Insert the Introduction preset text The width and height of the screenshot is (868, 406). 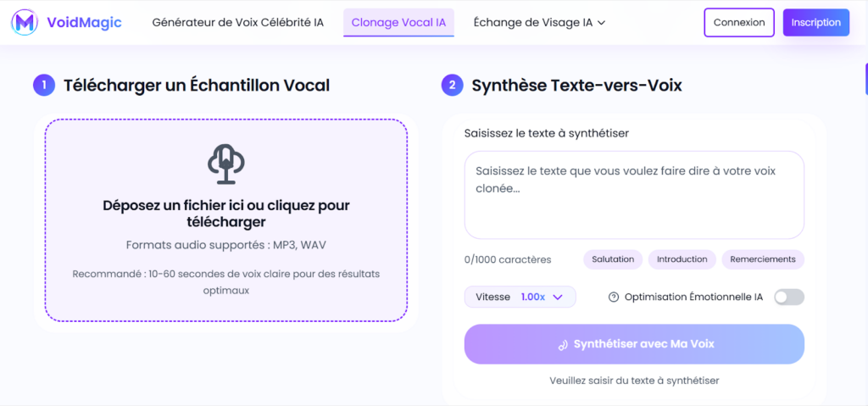click(x=682, y=259)
